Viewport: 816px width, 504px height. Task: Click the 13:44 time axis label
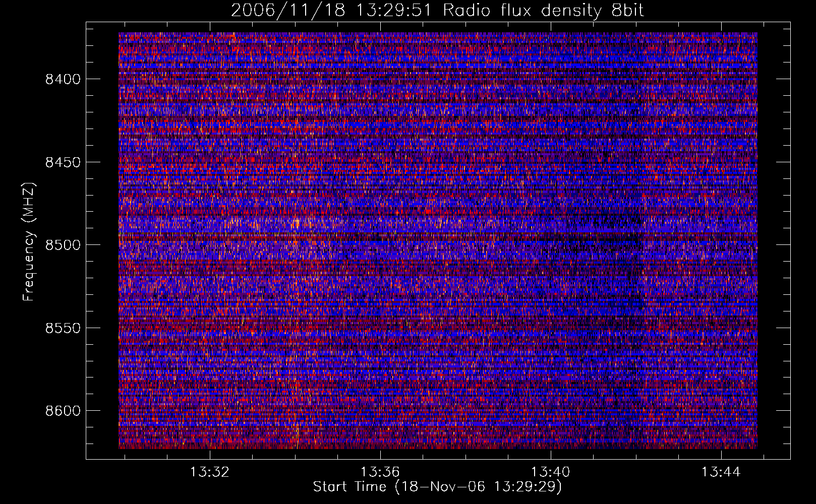click(721, 472)
